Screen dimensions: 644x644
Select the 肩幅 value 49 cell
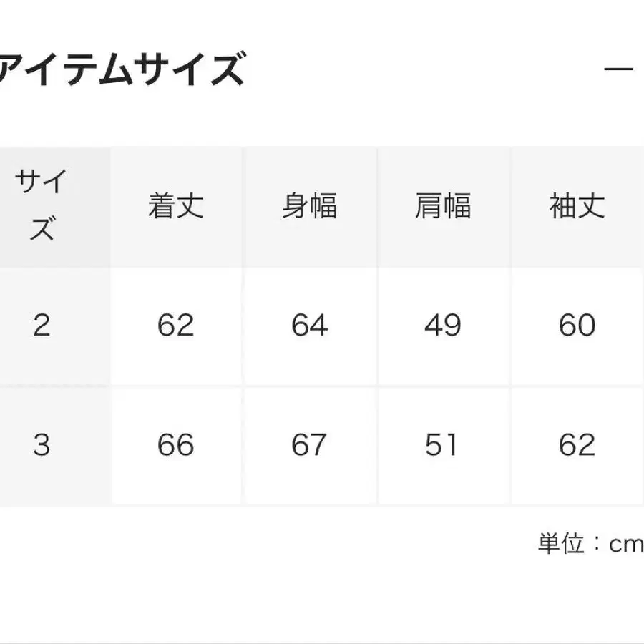(x=443, y=326)
